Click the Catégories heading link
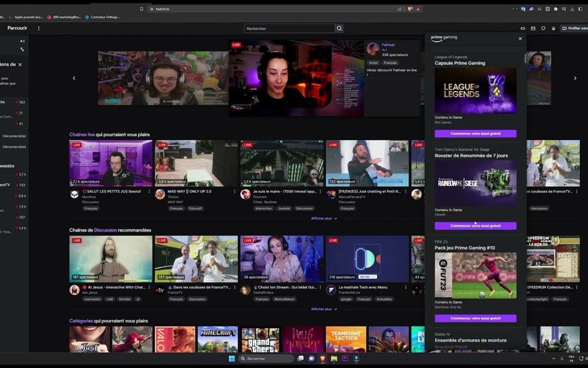This screenshot has width=588, height=368. (81, 321)
